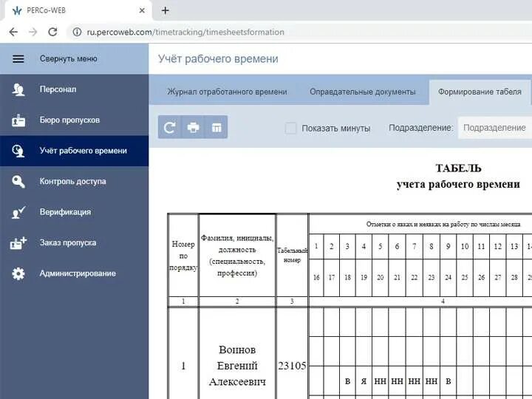View site information icon in address bar
The height and width of the screenshot is (399, 532).
coord(77,32)
